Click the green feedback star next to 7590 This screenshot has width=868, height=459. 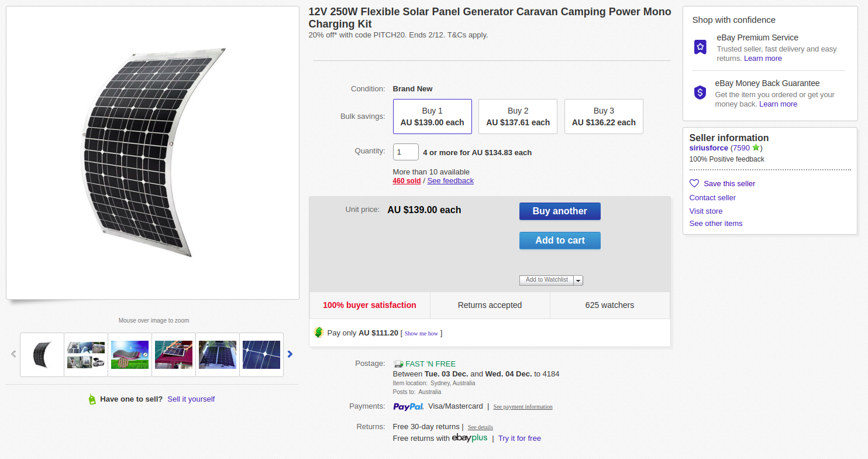pos(756,148)
